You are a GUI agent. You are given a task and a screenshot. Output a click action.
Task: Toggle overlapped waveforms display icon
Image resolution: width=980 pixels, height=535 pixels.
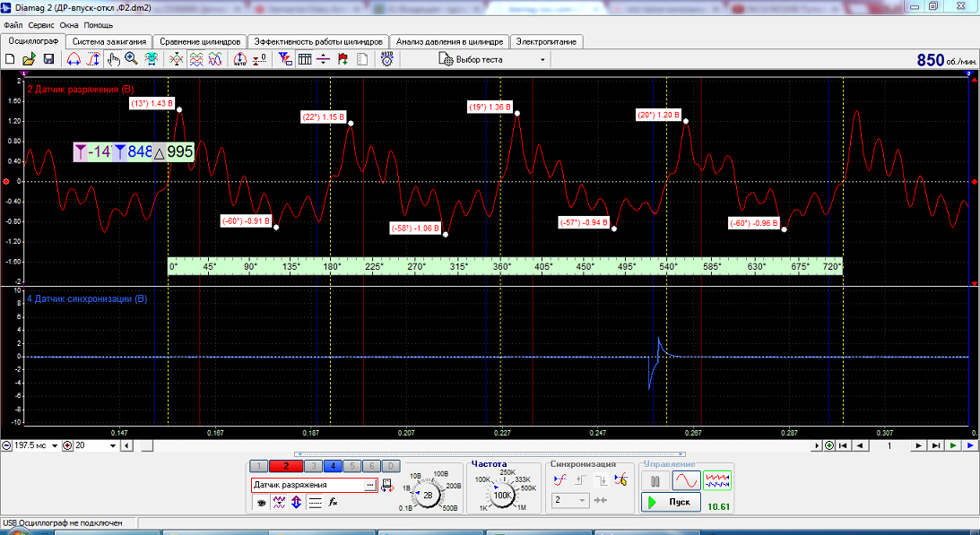pyautogui.click(x=215, y=59)
